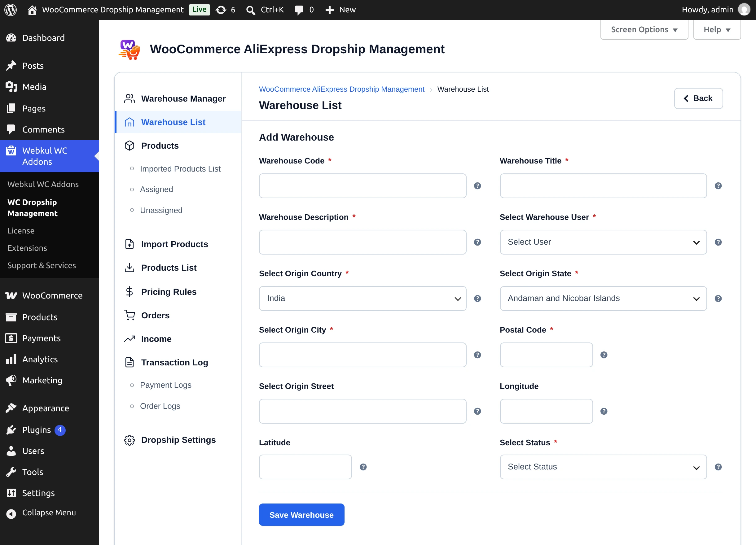This screenshot has width=756, height=545.
Task: Open the Assigned products submenu
Action: click(x=156, y=189)
